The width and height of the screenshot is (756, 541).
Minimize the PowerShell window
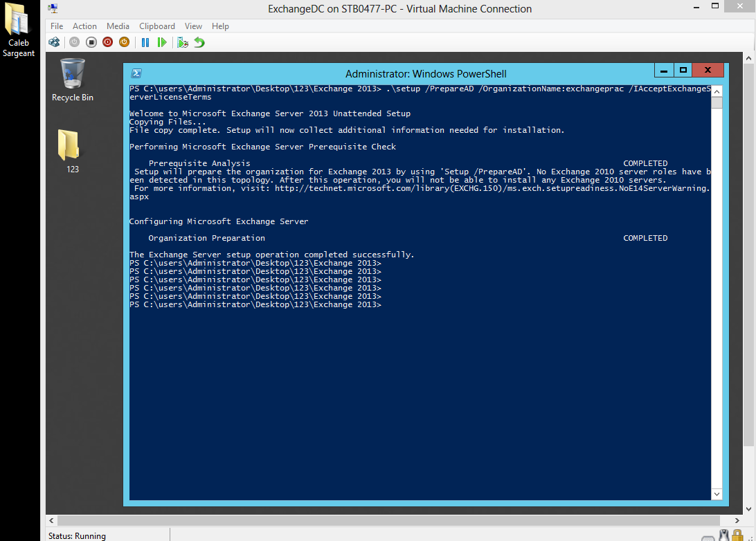click(x=664, y=71)
